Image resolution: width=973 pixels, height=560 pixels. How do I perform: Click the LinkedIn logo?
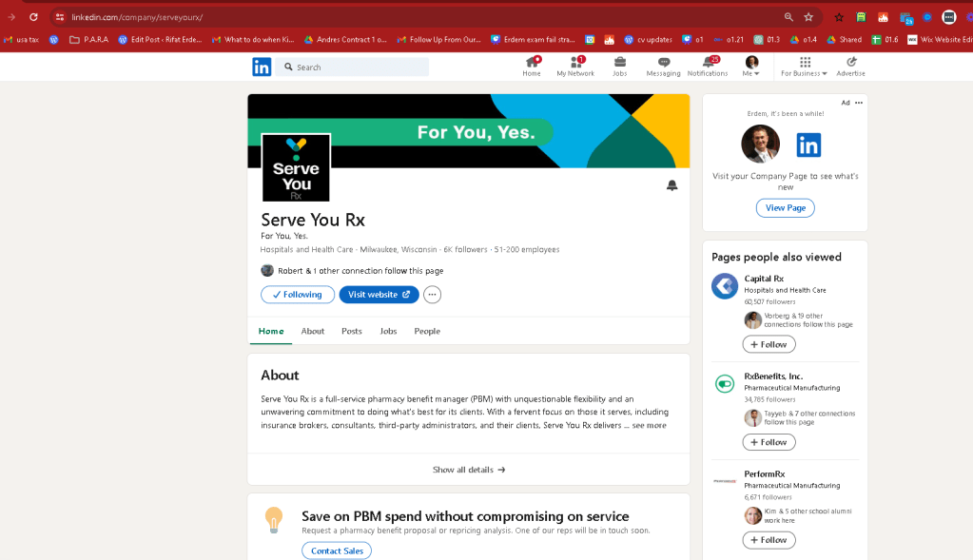click(x=262, y=67)
